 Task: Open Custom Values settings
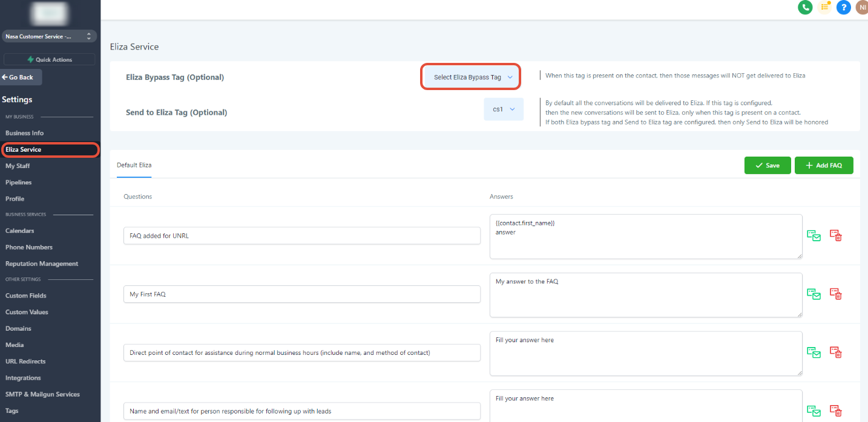[x=27, y=312]
